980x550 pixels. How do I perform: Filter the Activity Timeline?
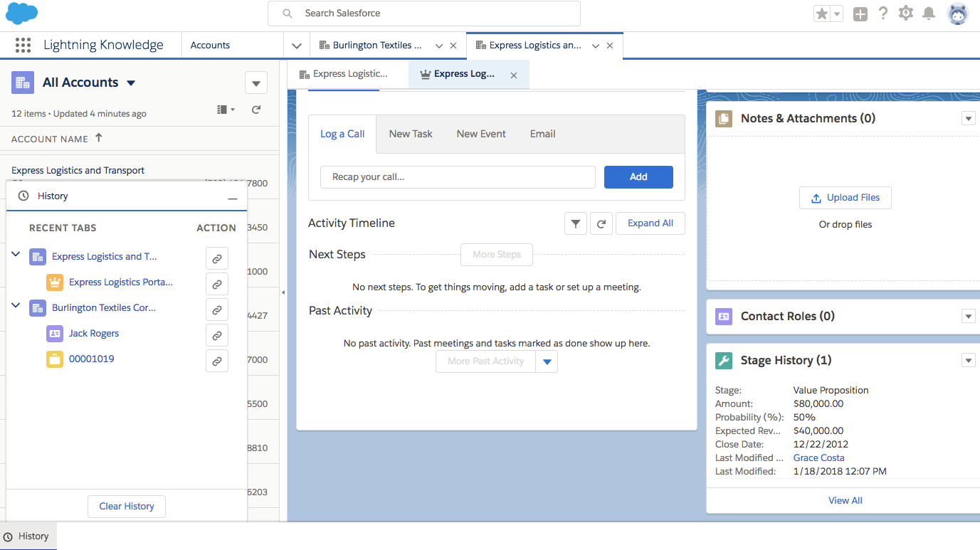(575, 223)
